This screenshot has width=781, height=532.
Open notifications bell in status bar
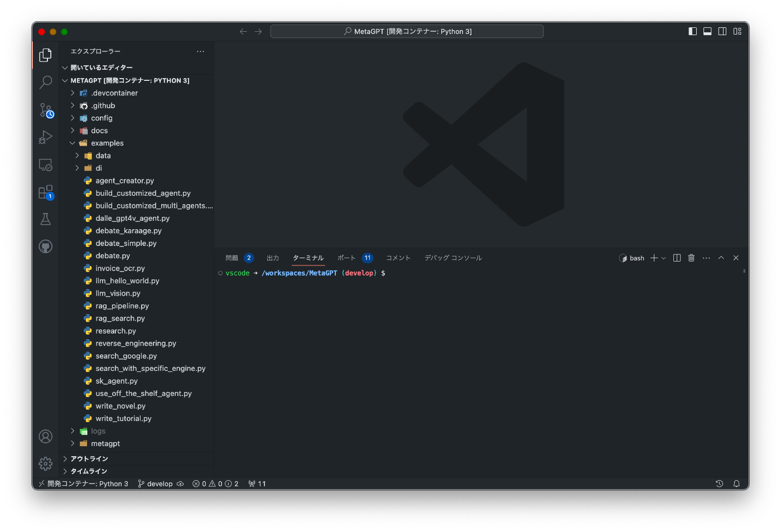tap(736, 483)
